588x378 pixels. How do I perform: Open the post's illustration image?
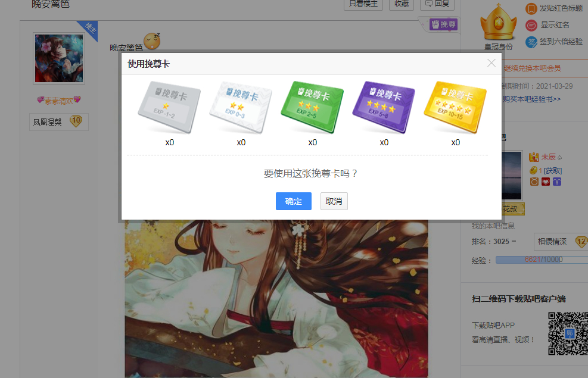click(276, 299)
